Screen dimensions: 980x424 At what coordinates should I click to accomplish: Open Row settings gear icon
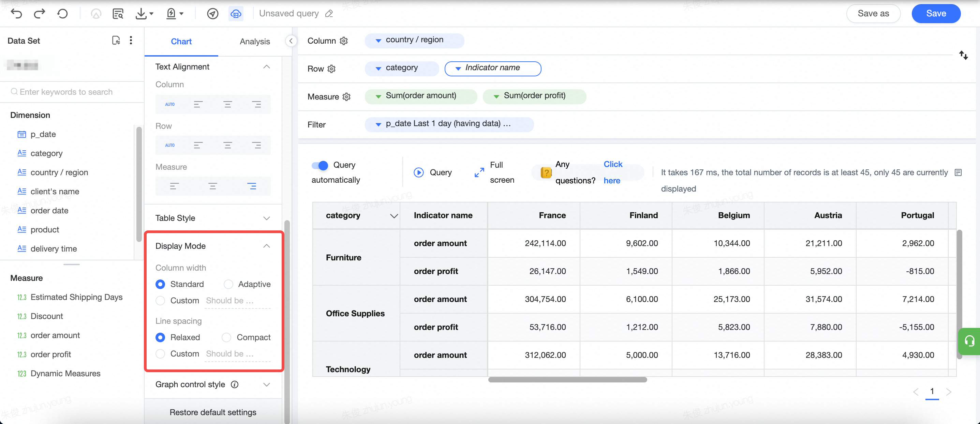click(x=331, y=69)
